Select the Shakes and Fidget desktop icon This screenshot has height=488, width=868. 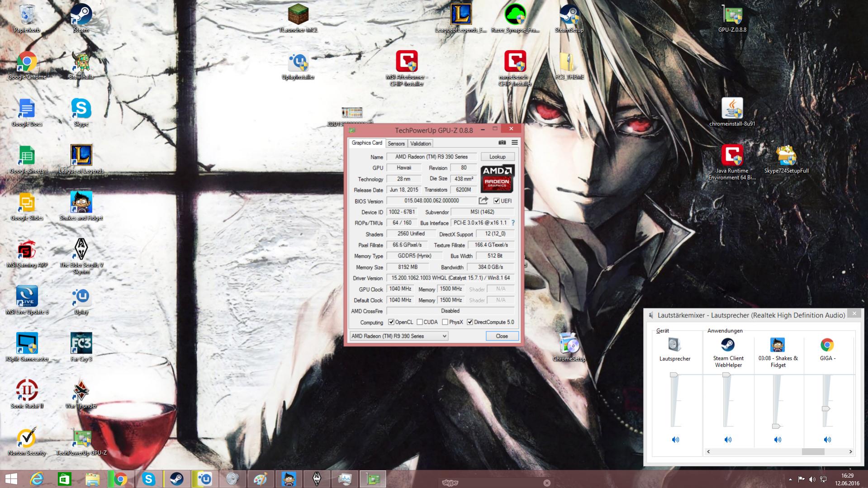coord(81,206)
